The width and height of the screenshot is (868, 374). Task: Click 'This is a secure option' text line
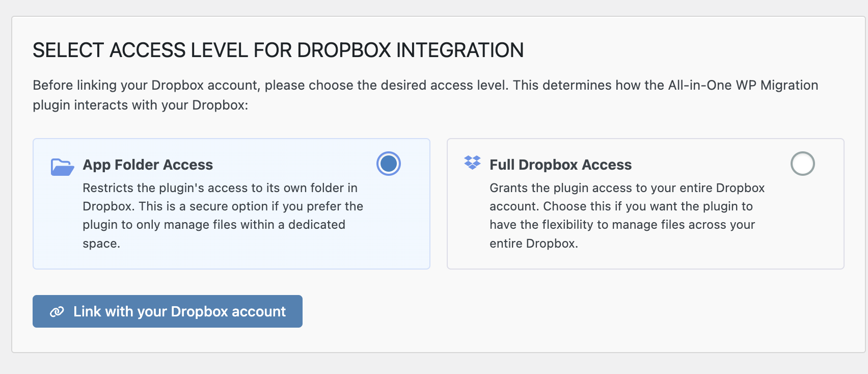coord(251,206)
